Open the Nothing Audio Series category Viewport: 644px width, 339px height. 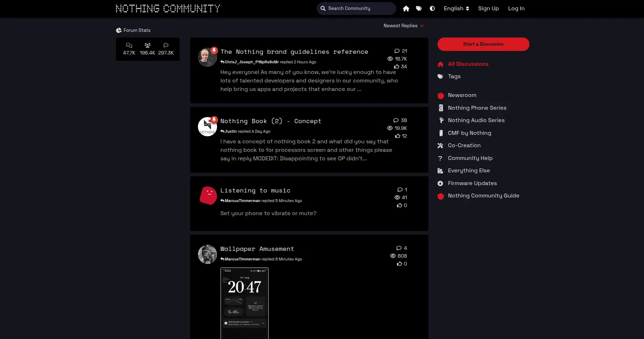(x=476, y=120)
